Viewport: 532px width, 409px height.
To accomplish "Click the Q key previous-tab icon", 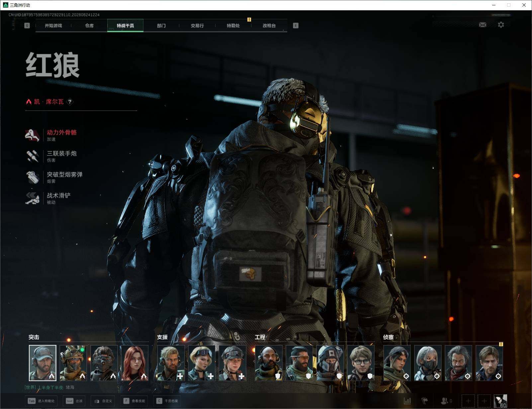I will [x=27, y=26].
